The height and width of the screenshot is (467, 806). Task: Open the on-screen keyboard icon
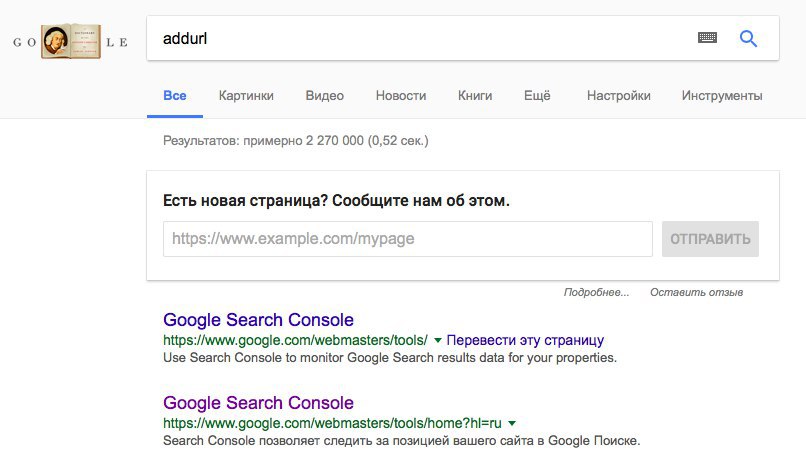707,38
